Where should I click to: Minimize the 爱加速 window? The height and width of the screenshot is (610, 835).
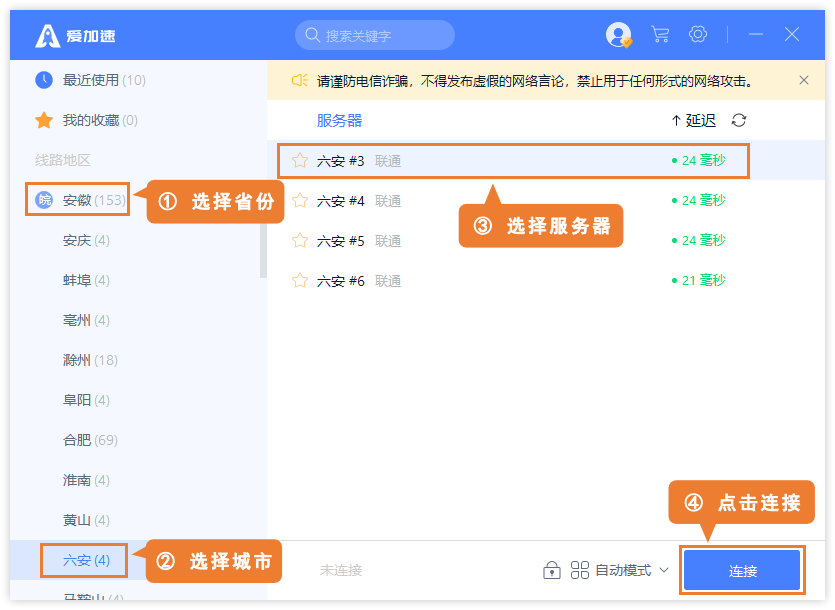(756, 34)
